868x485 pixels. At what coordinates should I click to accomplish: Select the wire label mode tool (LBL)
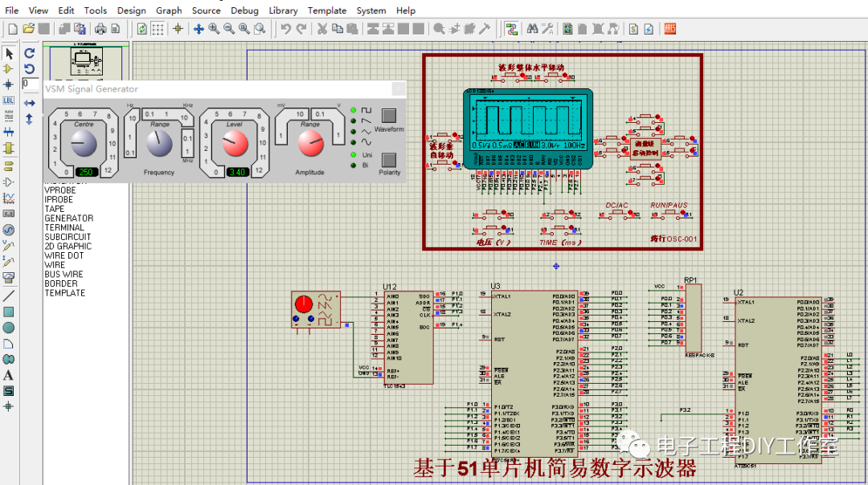(x=10, y=101)
